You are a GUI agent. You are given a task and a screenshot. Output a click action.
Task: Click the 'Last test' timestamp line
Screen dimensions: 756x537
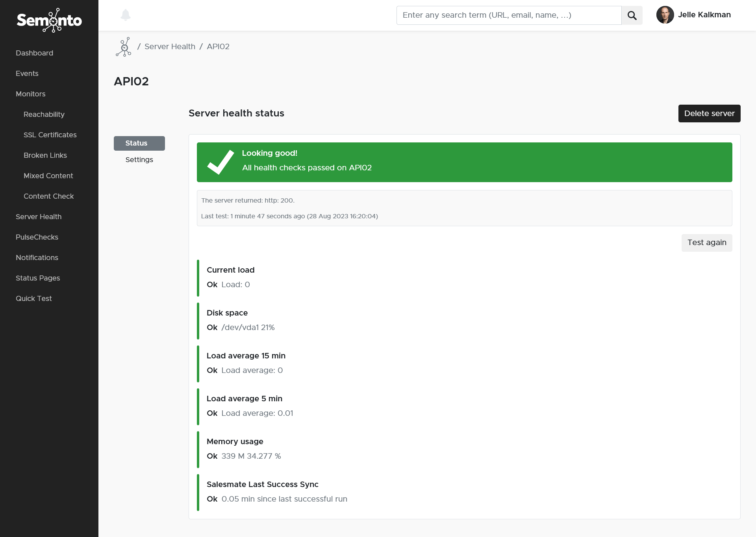point(289,216)
